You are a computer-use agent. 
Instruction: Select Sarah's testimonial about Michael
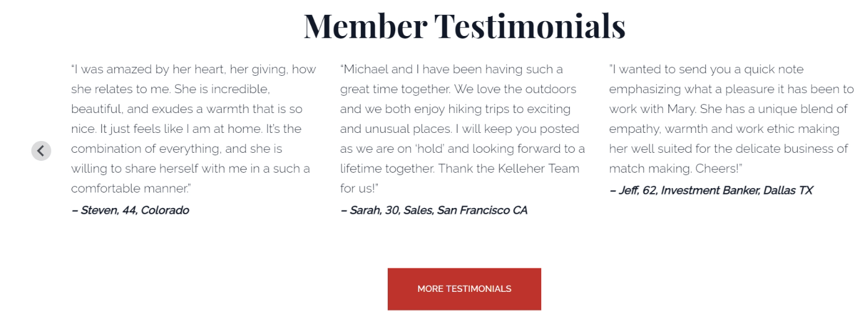tap(462, 129)
